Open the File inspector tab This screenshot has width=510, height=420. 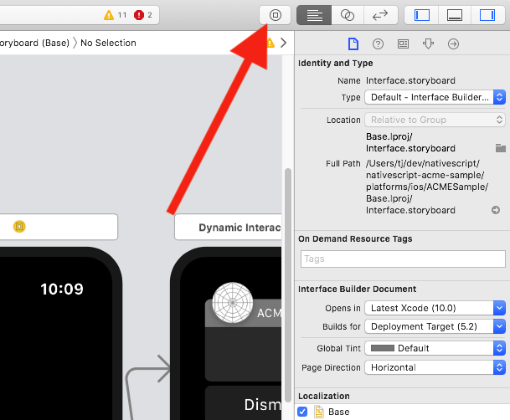click(x=353, y=44)
